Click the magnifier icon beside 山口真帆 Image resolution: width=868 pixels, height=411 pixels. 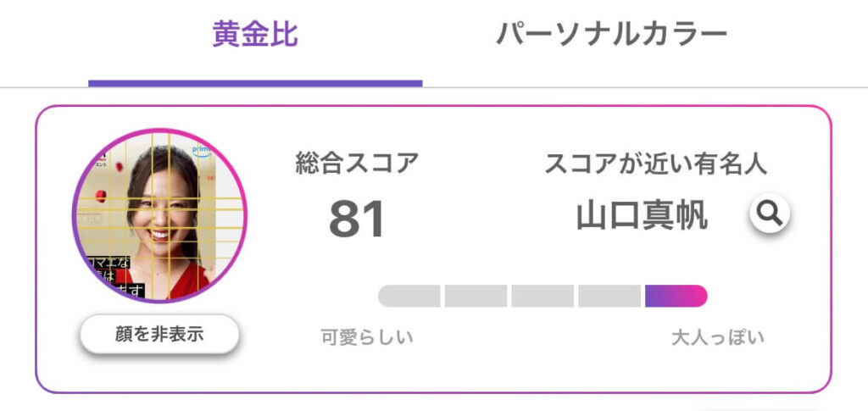770,213
